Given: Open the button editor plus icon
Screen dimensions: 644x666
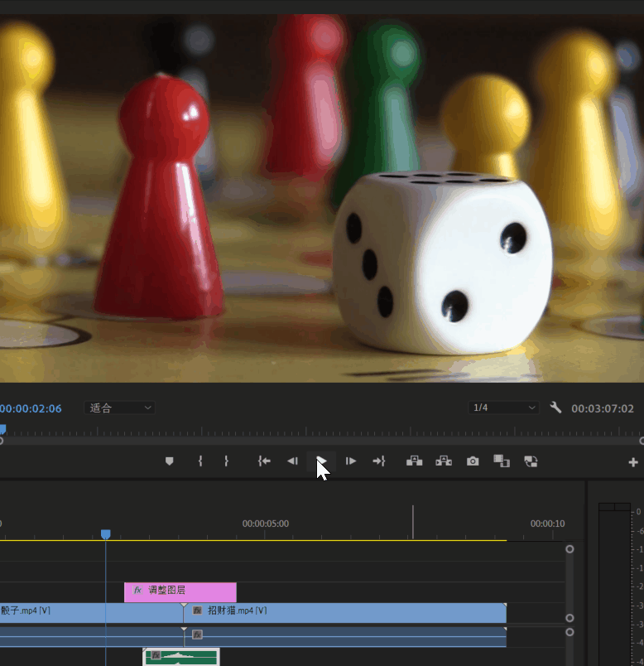Looking at the screenshot, I should 633,462.
